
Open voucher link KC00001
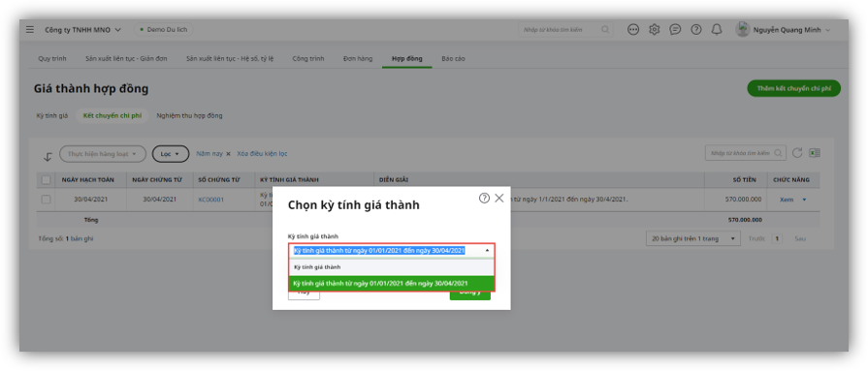210,200
